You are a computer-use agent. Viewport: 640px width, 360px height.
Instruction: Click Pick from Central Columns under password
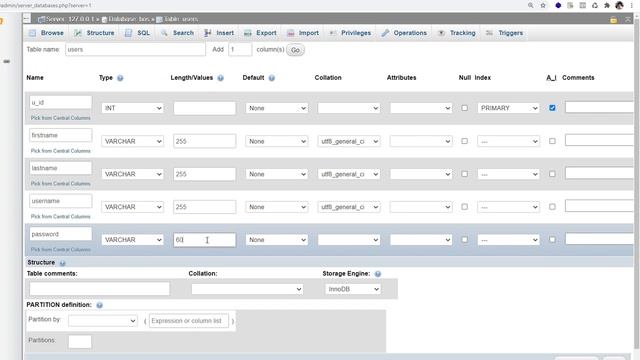(x=60, y=249)
